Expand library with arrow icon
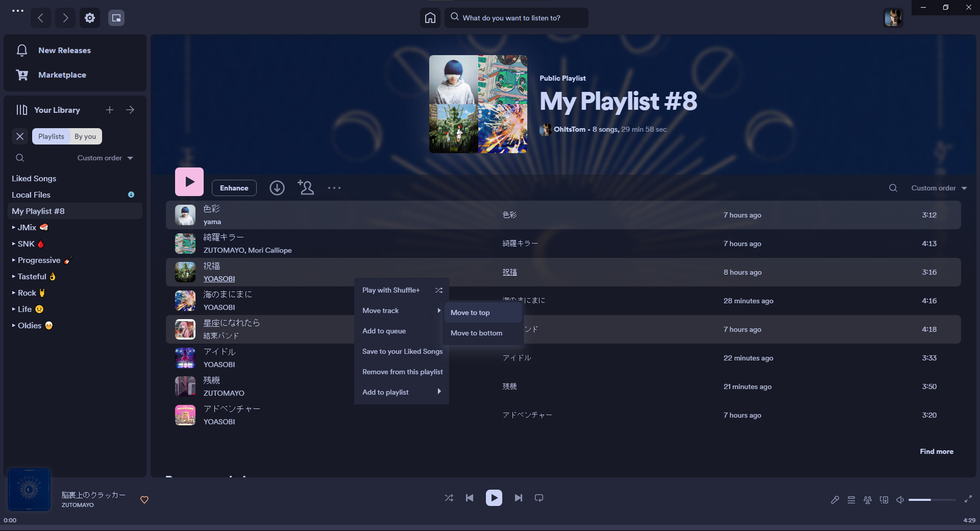Screen dimensions: 980x531 click(130, 110)
